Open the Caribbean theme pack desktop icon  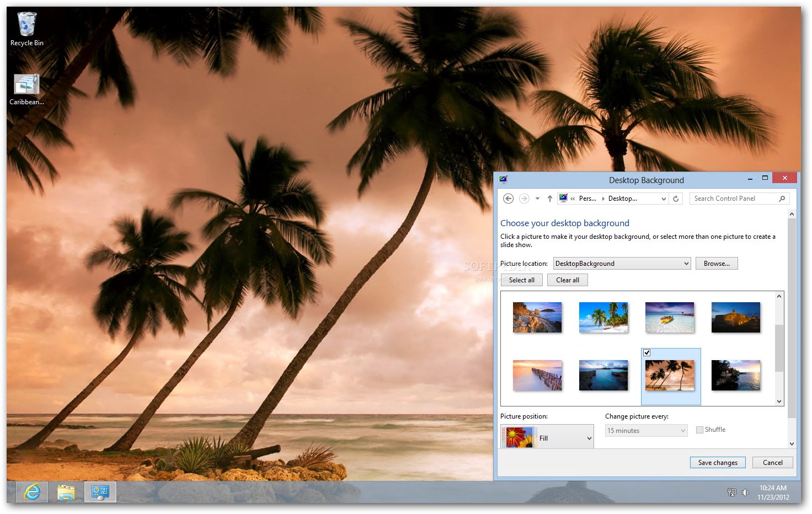(26, 89)
